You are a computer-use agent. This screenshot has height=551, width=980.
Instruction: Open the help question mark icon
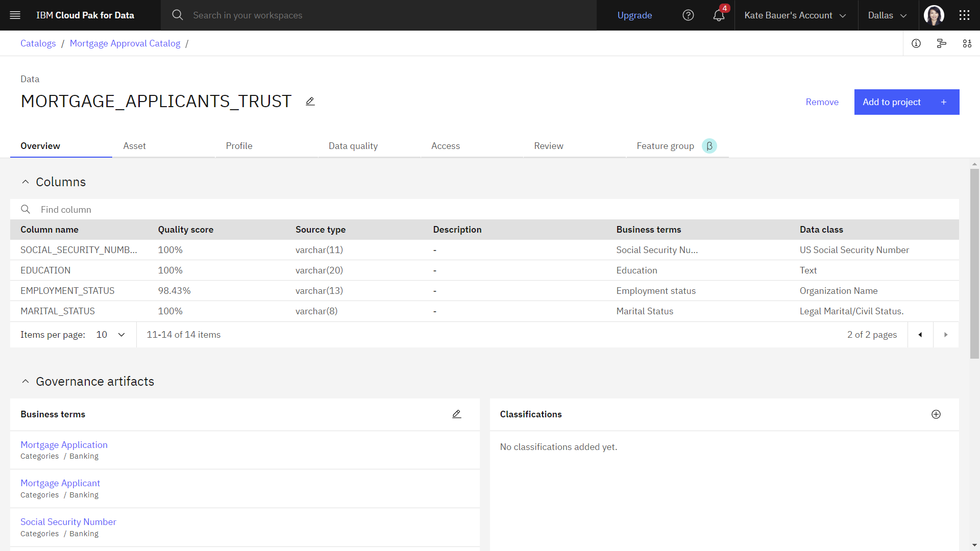click(x=688, y=15)
